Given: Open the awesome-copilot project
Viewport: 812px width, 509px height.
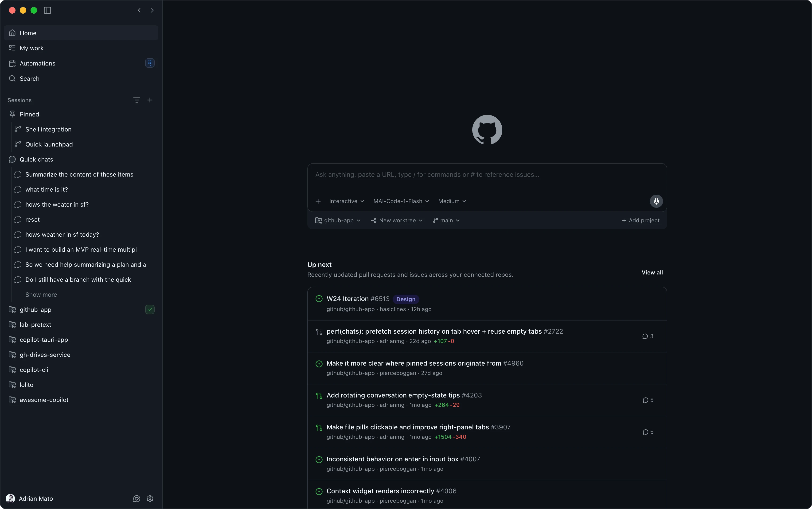Looking at the screenshot, I should (x=81, y=400).
